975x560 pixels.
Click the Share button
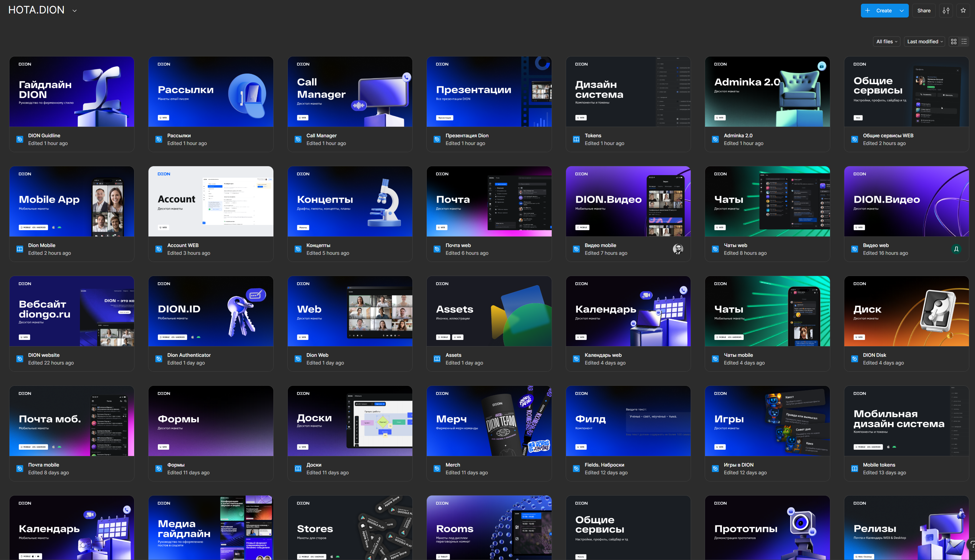tap(923, 11)
